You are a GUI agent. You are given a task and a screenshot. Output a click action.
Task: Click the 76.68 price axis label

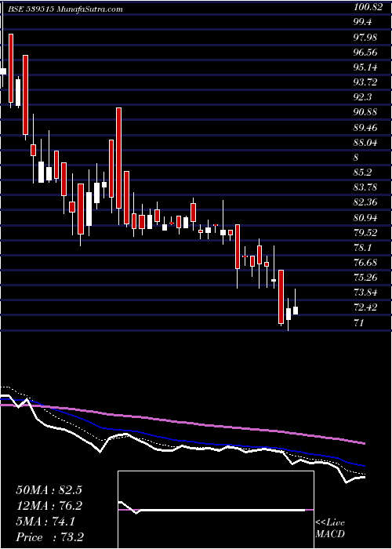pos(365,263)
